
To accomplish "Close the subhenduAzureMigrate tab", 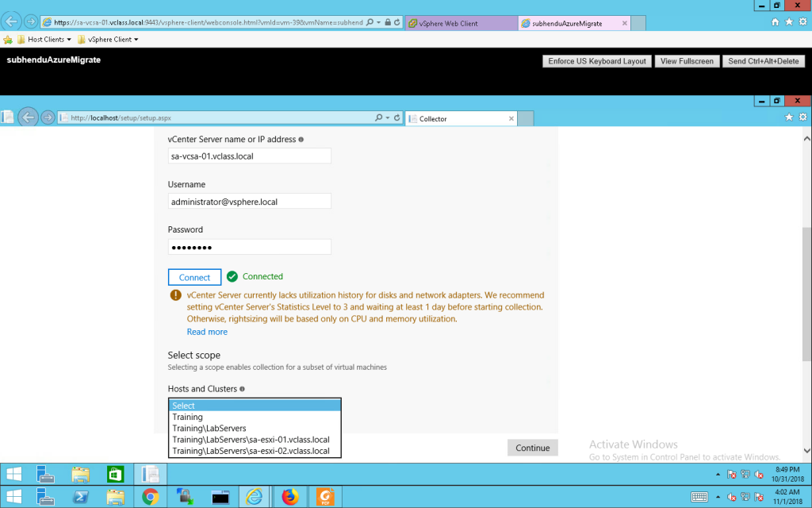I will point(625,23).
